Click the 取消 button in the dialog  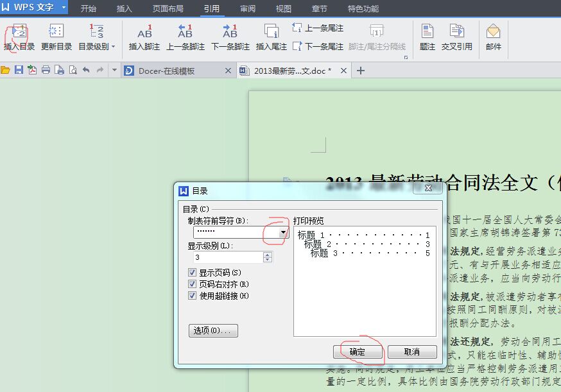pyautogui.click(x=412, y=352)
